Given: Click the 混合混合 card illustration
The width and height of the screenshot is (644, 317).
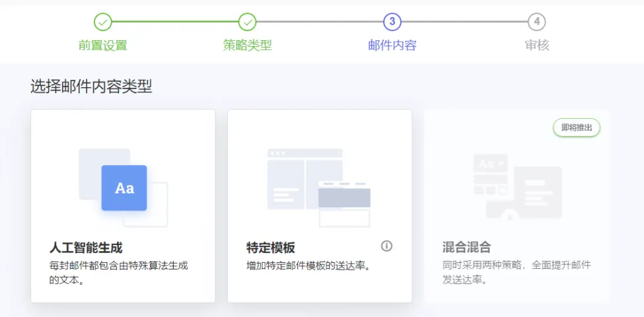Looking at the screenshot, I should pos(517,186).
